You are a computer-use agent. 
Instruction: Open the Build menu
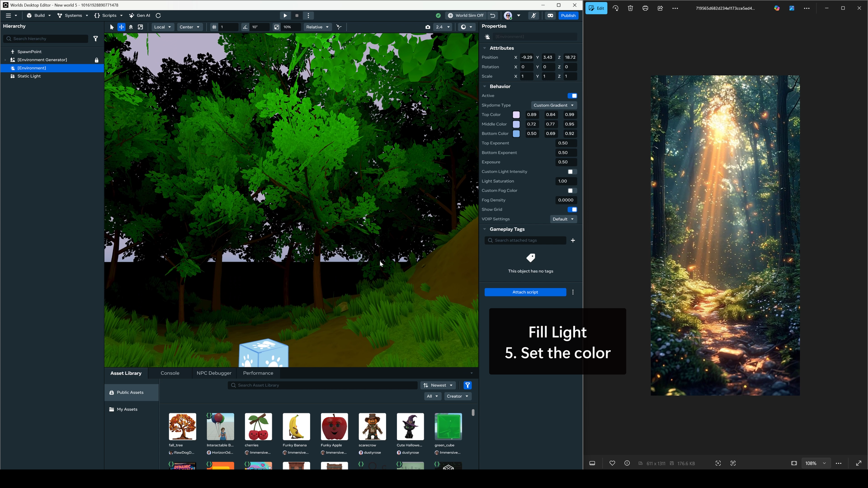coord(39,15)
